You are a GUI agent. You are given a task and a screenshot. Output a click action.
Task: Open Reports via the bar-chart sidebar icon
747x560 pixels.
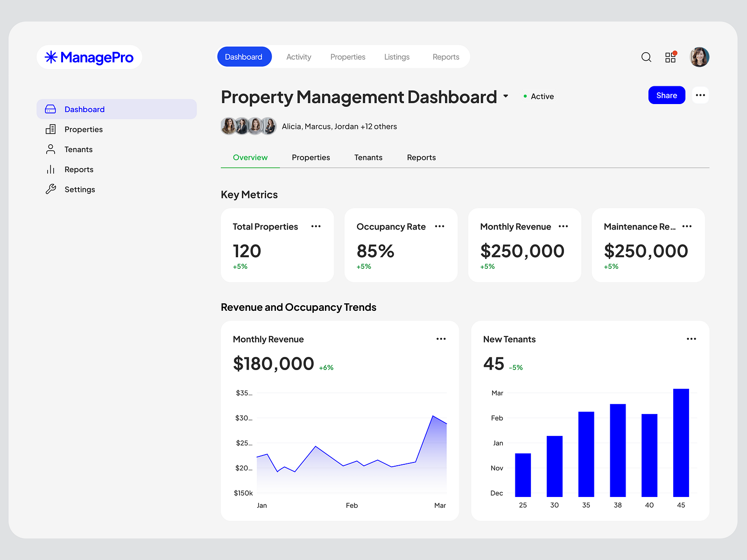click(x=50, y=169)
